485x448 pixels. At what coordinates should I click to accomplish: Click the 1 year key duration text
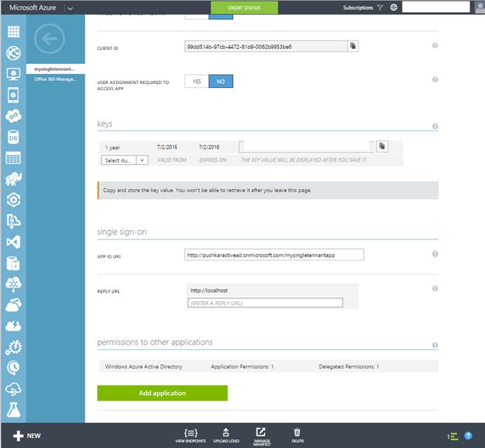pyautogui.click(x=113, y=148)
